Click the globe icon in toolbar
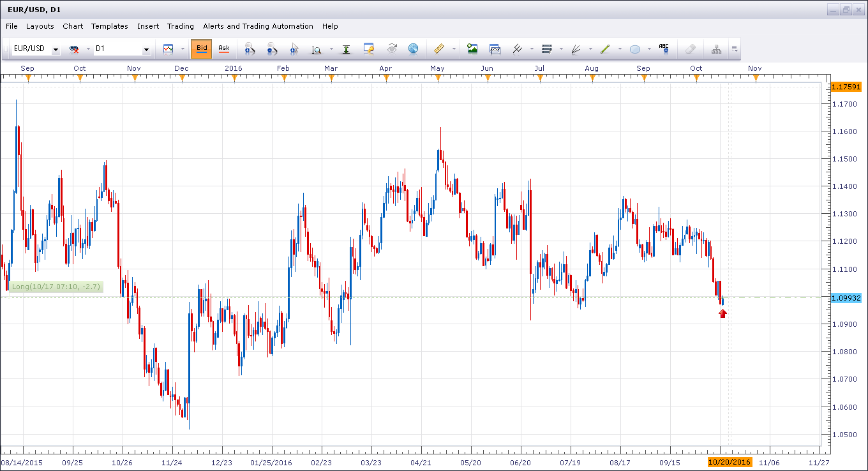 pos(413,49)
